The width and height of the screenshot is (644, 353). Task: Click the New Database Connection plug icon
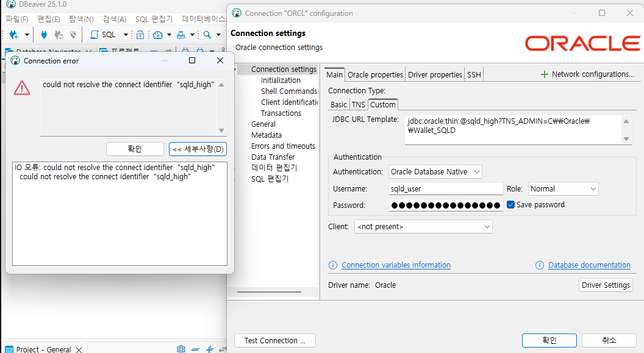coord(13,35)
